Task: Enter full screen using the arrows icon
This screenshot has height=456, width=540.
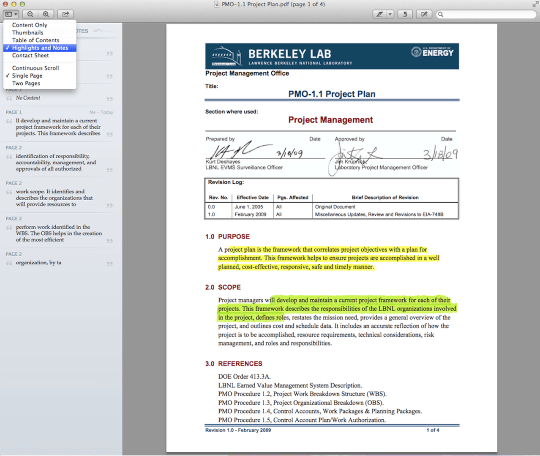Action: pyautogui.click(x=536, y=4)
